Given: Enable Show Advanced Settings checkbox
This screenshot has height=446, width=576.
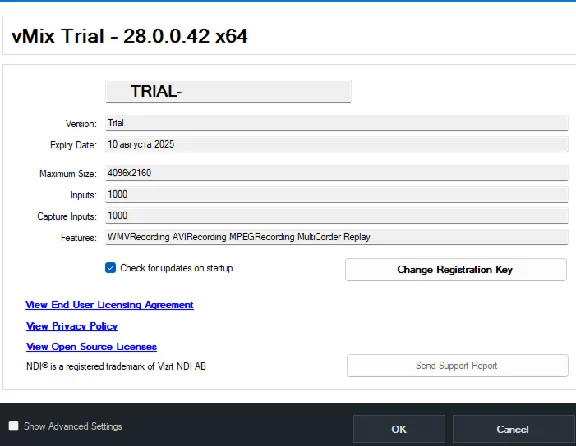Looking at the screenshot, I should click(x=14, y=426).
